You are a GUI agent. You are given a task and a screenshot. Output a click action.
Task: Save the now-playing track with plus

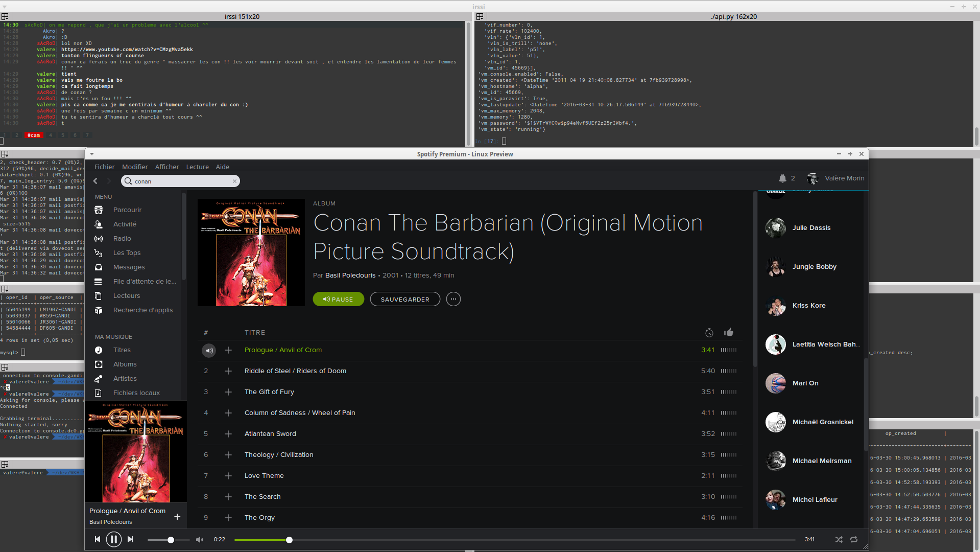(177, 517)
